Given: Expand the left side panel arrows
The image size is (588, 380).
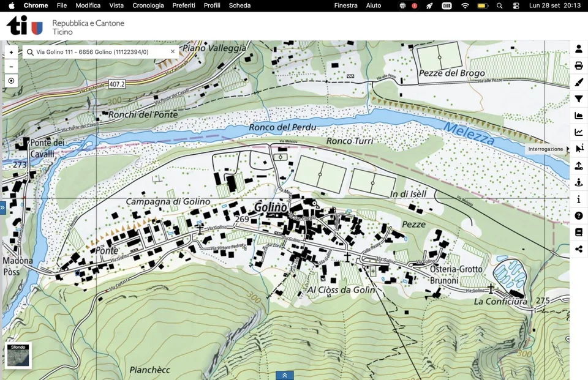Looking at the screenshot, I should 2,207.
